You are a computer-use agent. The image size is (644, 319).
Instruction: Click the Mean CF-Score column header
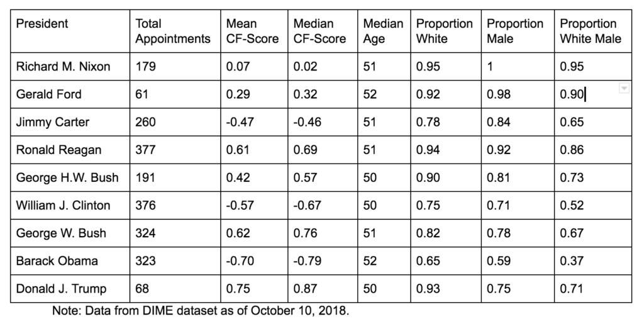pyautogui.click(x=254, y=31)
